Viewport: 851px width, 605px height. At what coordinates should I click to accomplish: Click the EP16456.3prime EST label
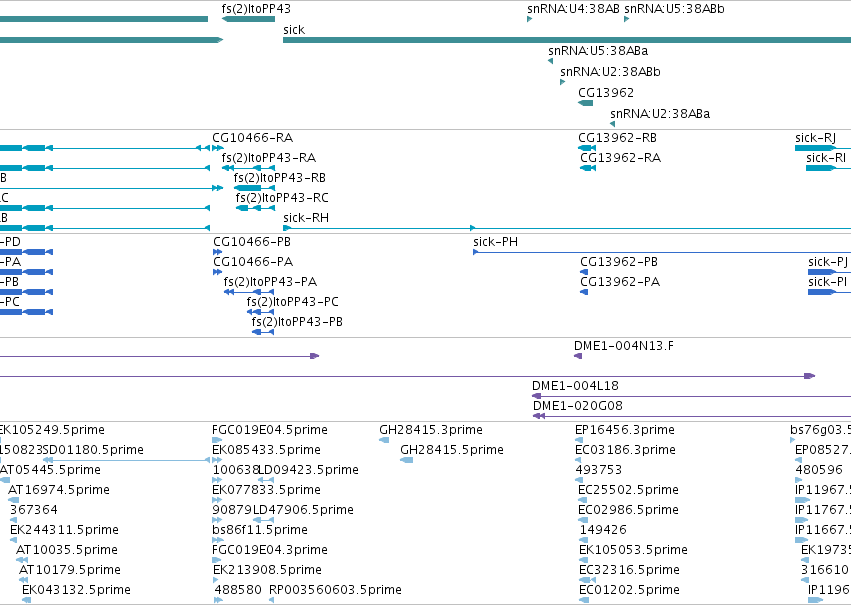pos(625,430)
